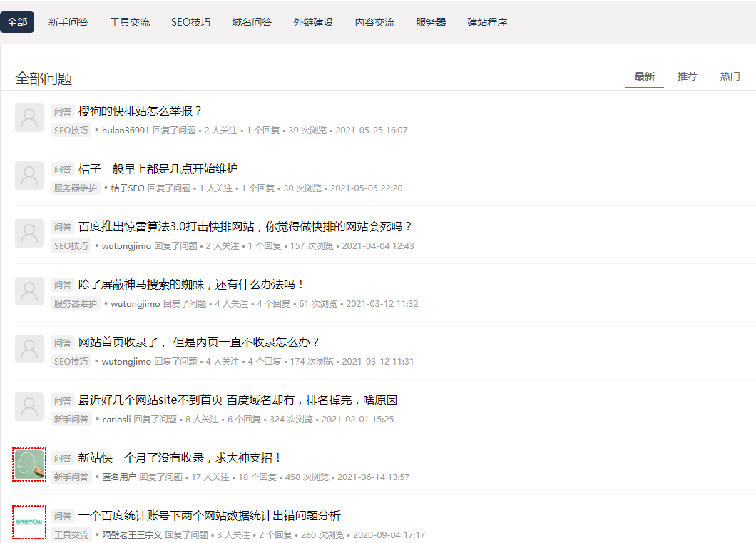Go to 域名问答 category
756x543 pixels.
click(252, 22)
